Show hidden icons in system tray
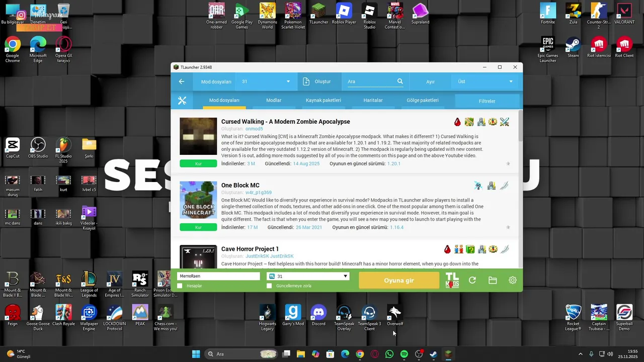The height and width of the screenshot is (362, 644). (x=580, y=354)
